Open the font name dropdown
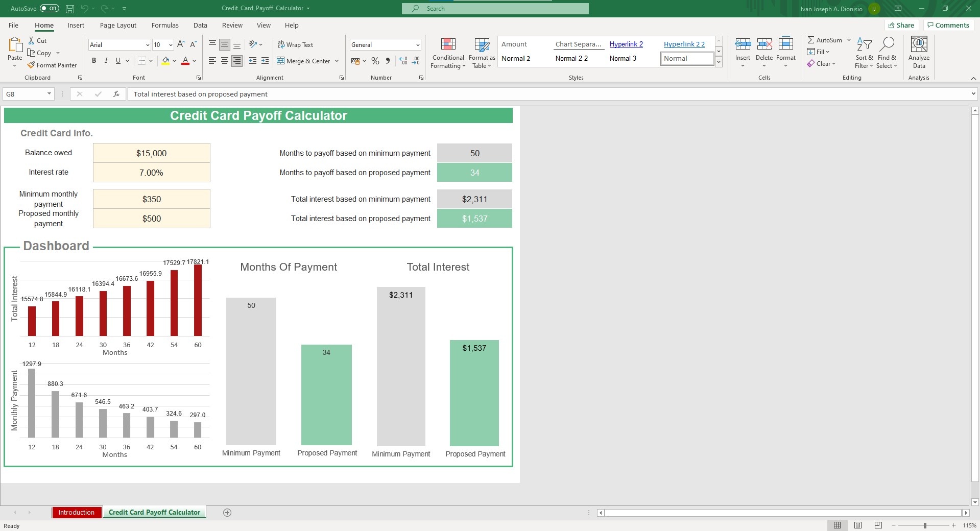 pos(148,45)
